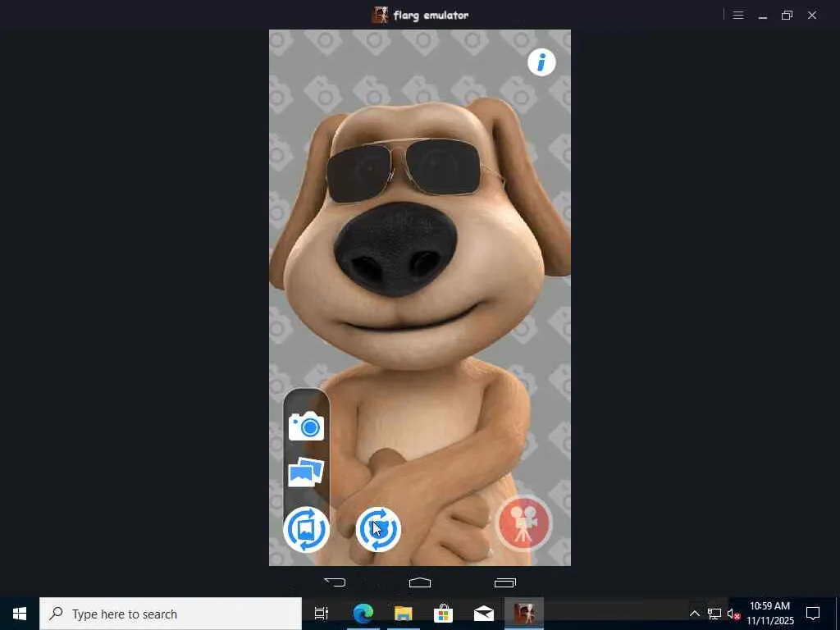
Task: Select the flarg emulator taskbar button
Action: click(x=524, y=614)
